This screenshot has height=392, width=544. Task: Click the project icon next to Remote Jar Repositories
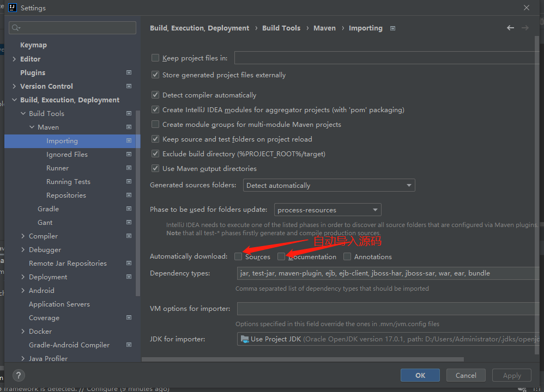129,263
